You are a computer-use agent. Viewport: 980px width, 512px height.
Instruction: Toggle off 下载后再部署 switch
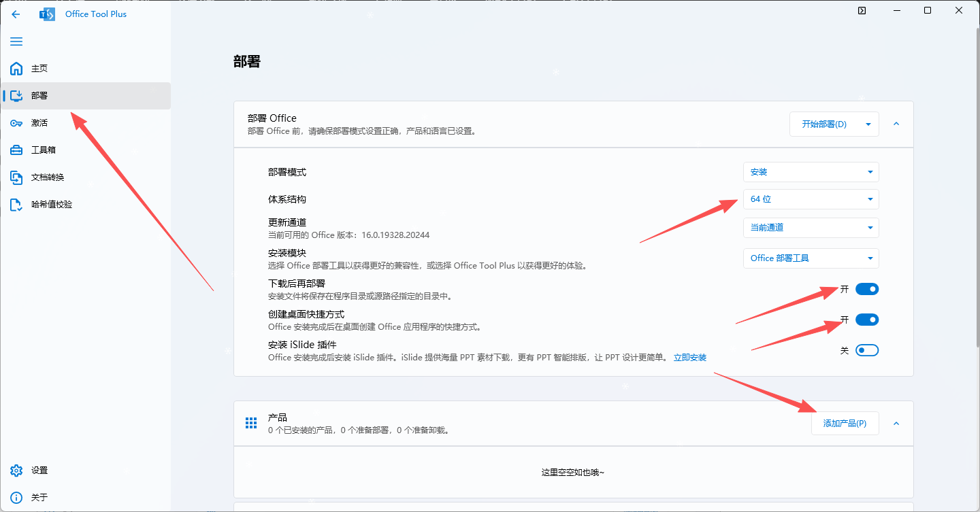point(867,288)
